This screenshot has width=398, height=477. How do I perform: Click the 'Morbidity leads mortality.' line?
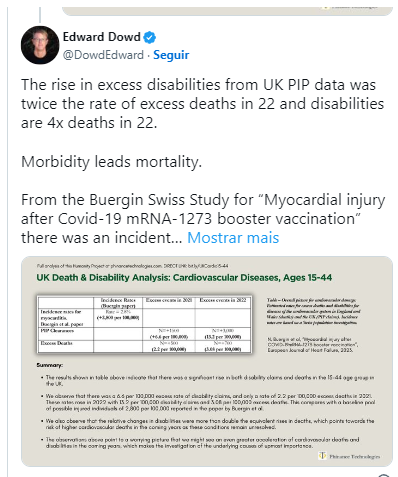[x=111, y=162]
